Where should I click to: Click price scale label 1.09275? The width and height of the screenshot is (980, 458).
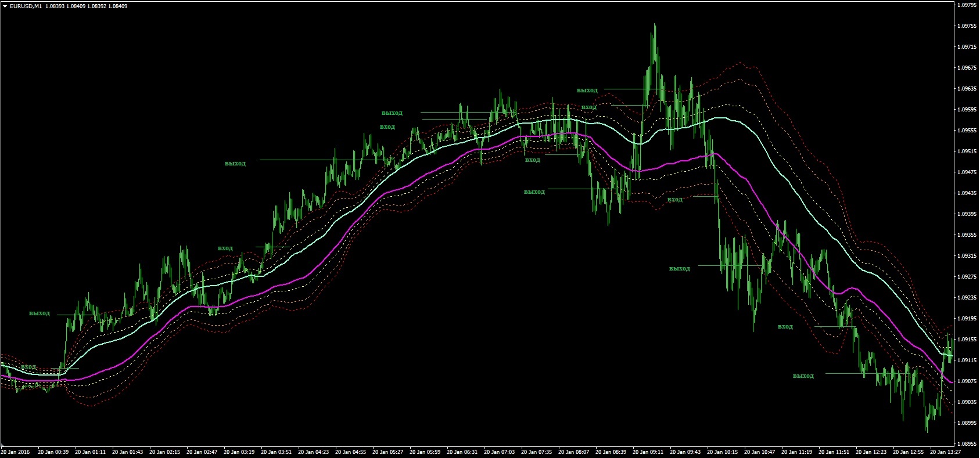pyautogui.click(x=967, y=277)
